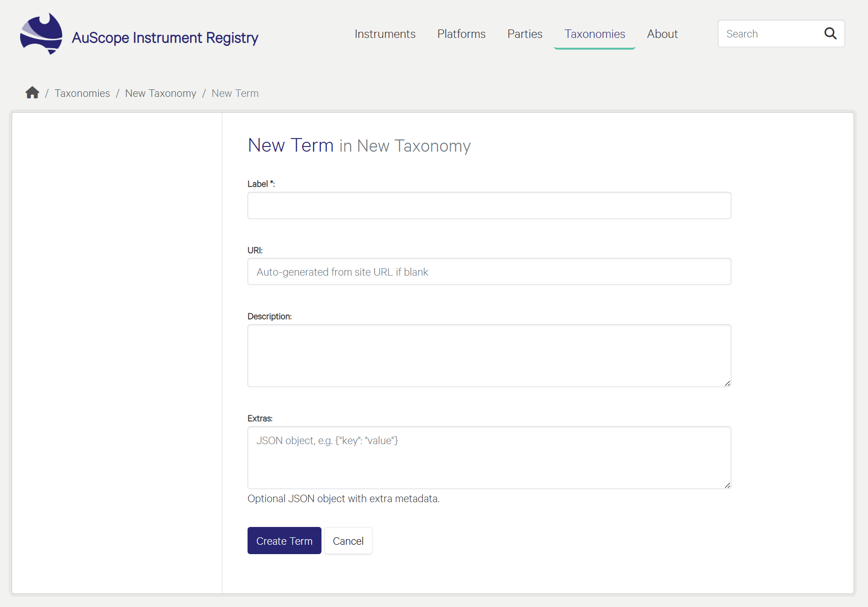
Task: Open the Instruments menu item
Action: tap(385, 34)
